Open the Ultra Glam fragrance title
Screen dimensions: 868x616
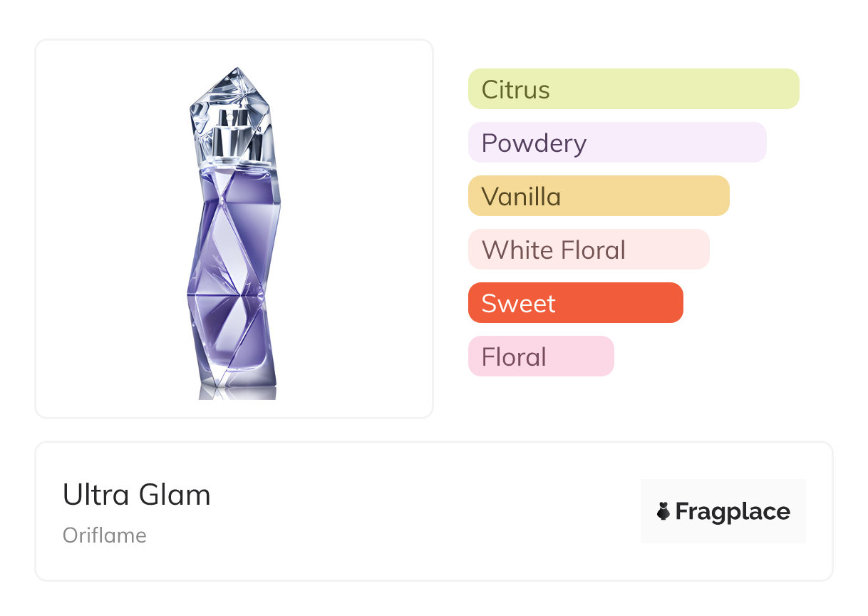pos(137,495)
